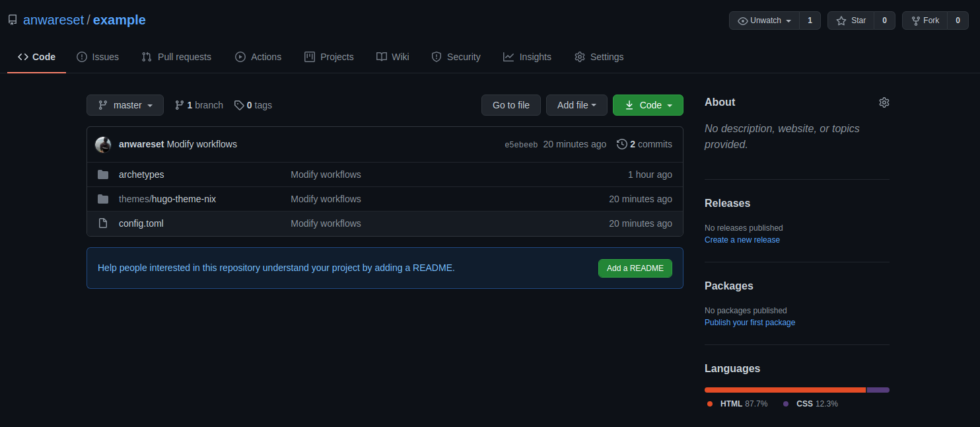Open the Add file dropdown
This screenshot has width=980, height=427.
pos(577,105)
